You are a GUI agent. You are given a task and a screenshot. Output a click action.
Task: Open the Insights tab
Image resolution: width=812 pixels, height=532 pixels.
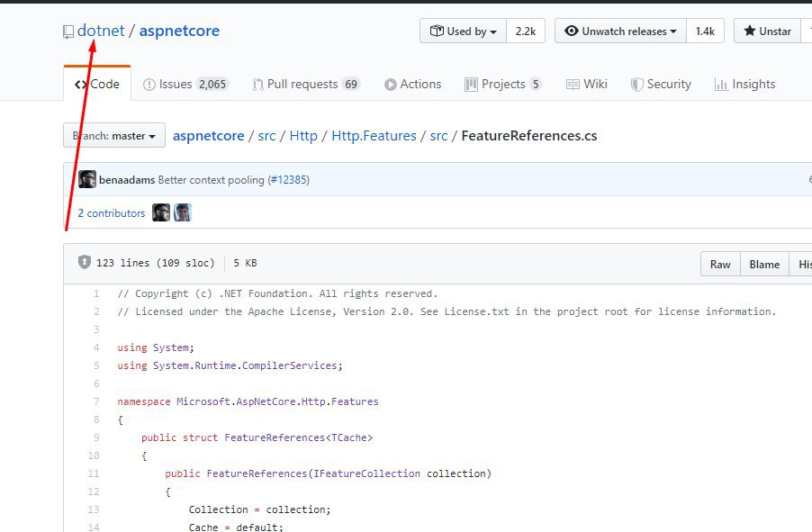744,84
